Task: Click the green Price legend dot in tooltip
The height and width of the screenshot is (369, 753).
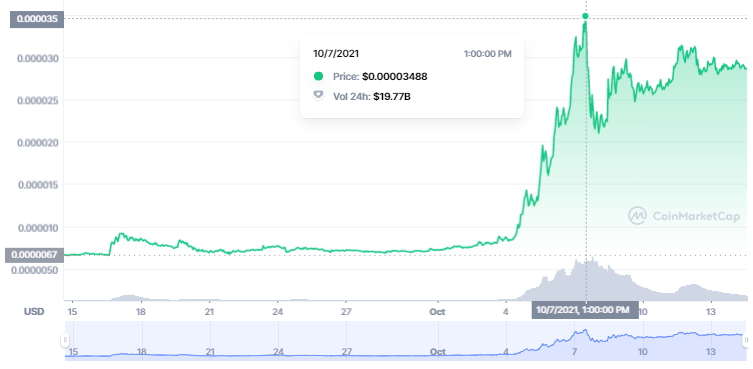Action: [318, 76]
